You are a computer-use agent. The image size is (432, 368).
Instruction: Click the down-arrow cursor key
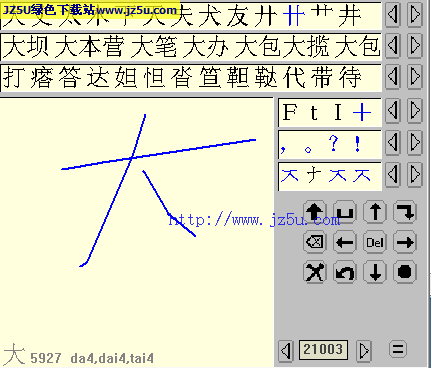(x=375, y=272)
